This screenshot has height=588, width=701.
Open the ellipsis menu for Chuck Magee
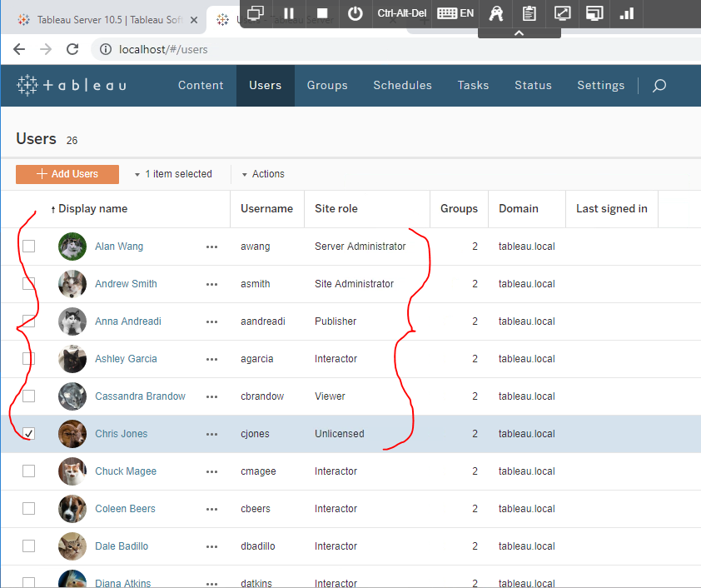[212, 471]
